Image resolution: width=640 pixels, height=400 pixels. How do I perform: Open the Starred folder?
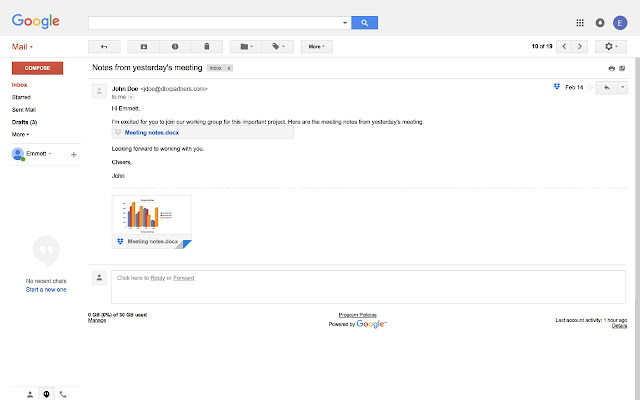coord(21,97)
